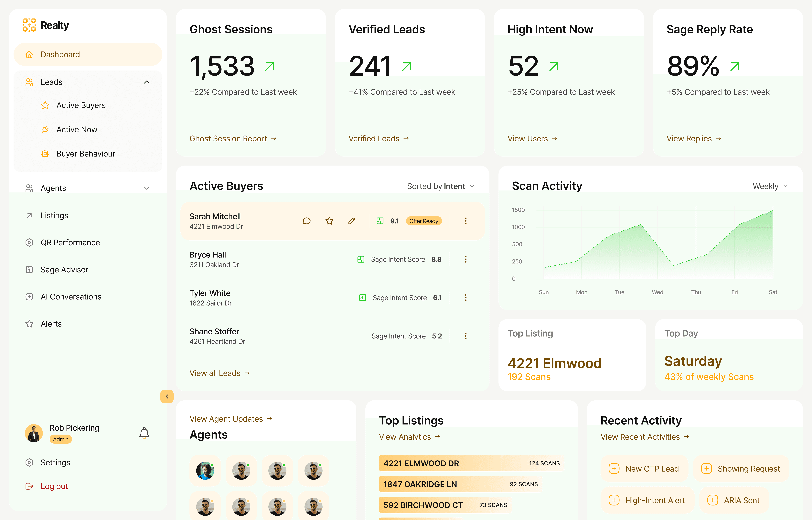Click the edit pencil on Sarah Mitchell's row
The height and width of the screenshot is (520, 812).
[351, 221]
